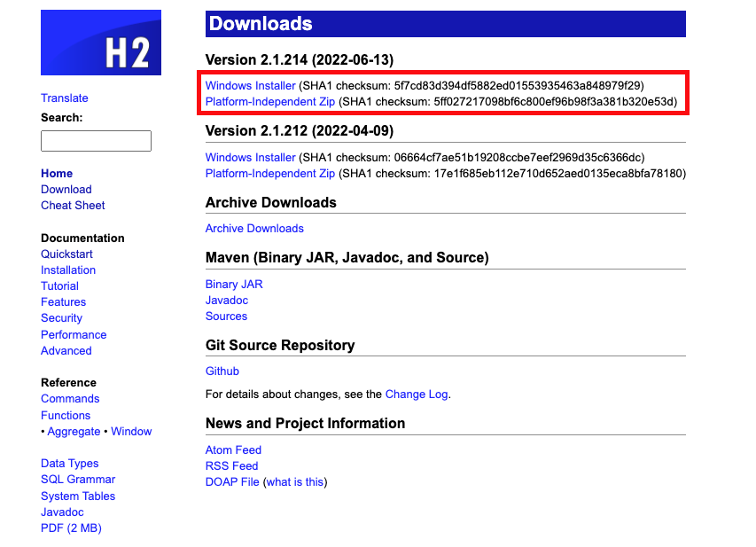Open the Window functions link
Viewport: 756px width, 547px height.
pos(131,431)
